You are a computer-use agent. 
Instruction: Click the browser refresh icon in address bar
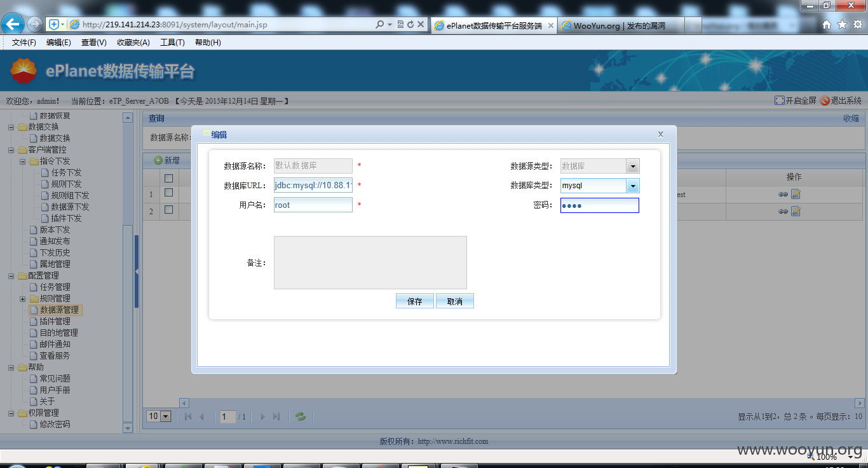[410, 25]
